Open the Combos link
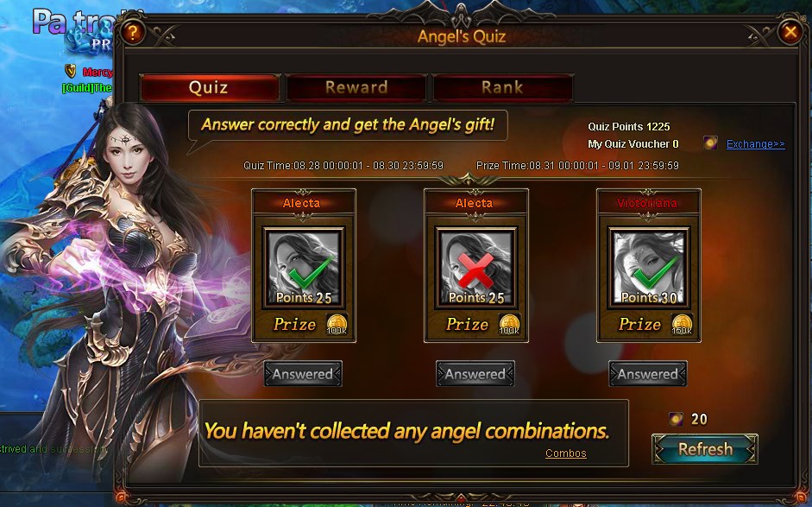 coord(565,453)
